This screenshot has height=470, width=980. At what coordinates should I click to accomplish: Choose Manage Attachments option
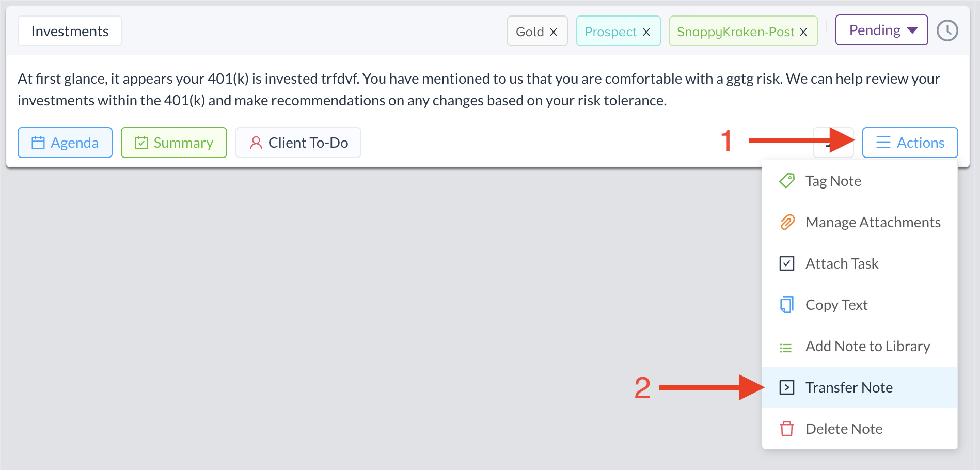[873, 222]
